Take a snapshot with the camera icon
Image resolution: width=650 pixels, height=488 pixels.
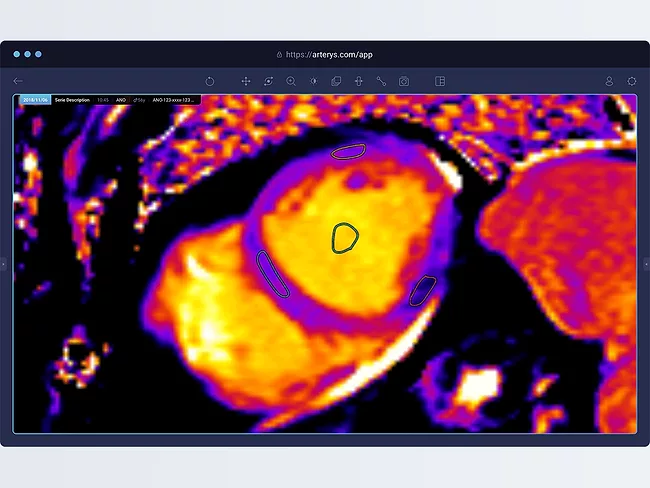(x=404, y=81)
